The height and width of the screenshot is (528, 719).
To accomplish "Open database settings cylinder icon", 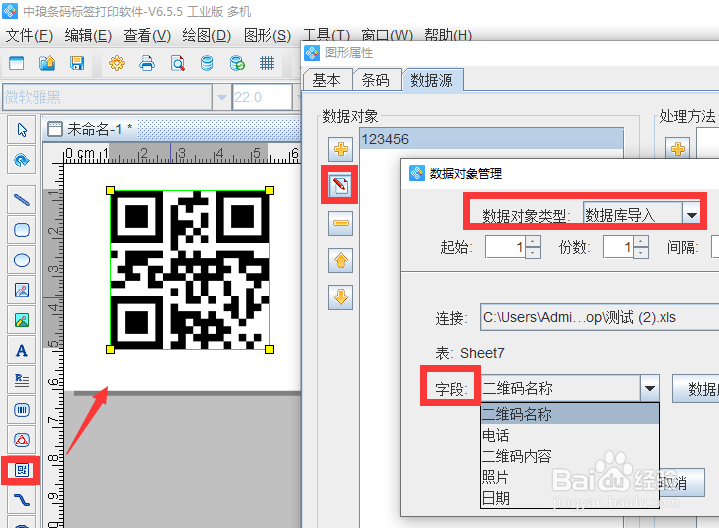I will click(207, 63).
